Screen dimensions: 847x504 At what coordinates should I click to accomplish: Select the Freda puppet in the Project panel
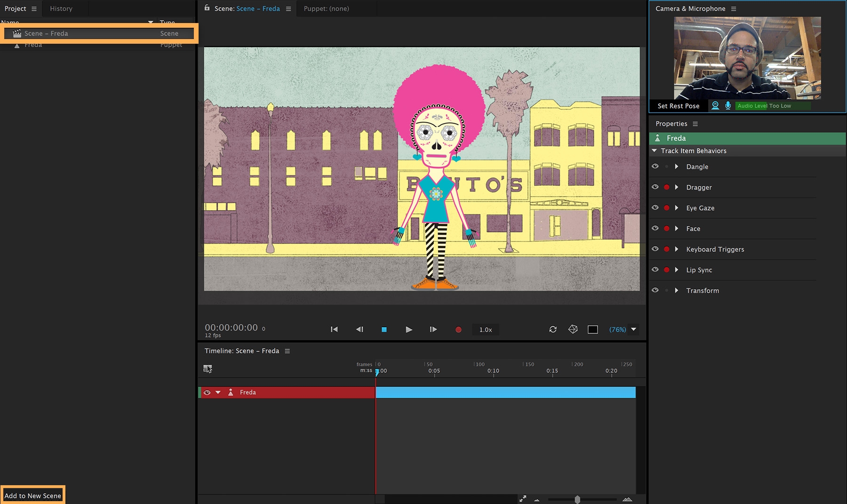(x=34, y=44)
